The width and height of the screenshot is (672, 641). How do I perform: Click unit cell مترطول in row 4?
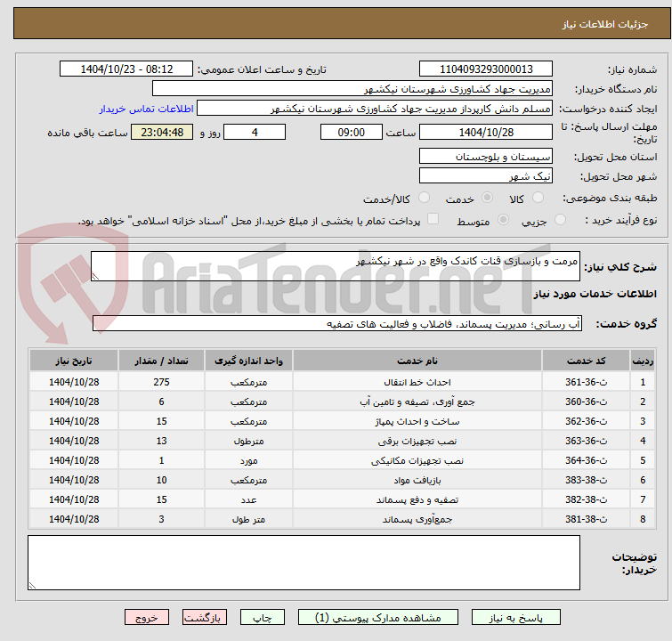pyautogui.click(x=248, y=441)
